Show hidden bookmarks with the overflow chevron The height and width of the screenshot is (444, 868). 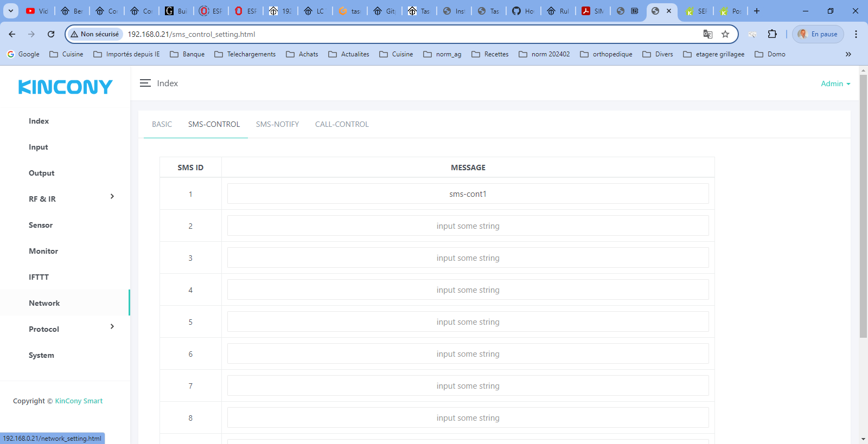[848, 54]
